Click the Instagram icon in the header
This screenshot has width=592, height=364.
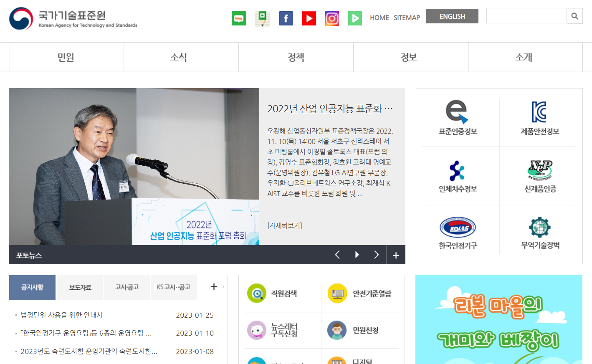(x=332, y=18)
